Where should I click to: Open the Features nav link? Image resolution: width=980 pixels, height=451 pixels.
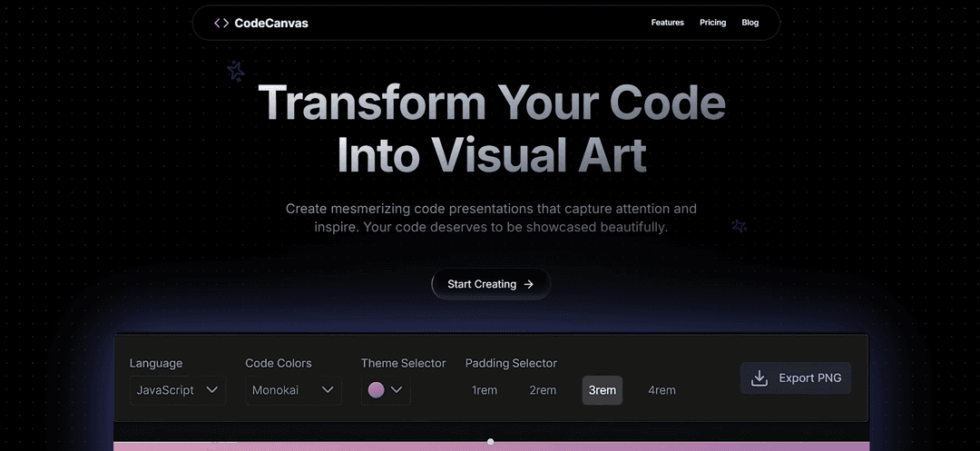point(668,23)
